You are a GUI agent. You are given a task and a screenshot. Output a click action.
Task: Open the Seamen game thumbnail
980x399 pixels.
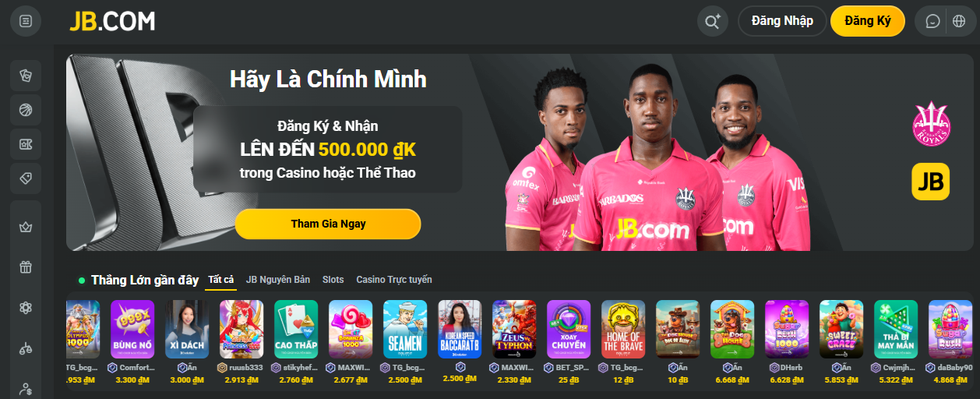pos(405,329)
